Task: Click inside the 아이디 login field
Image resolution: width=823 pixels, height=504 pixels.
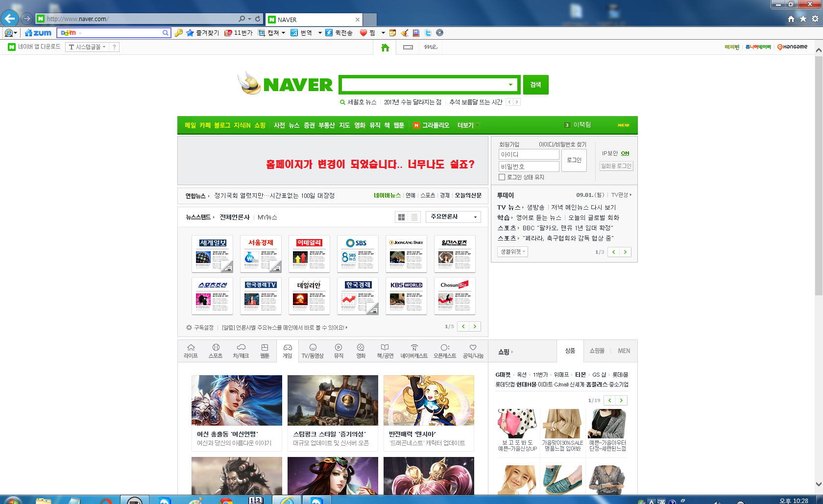Action: point(529,154)
